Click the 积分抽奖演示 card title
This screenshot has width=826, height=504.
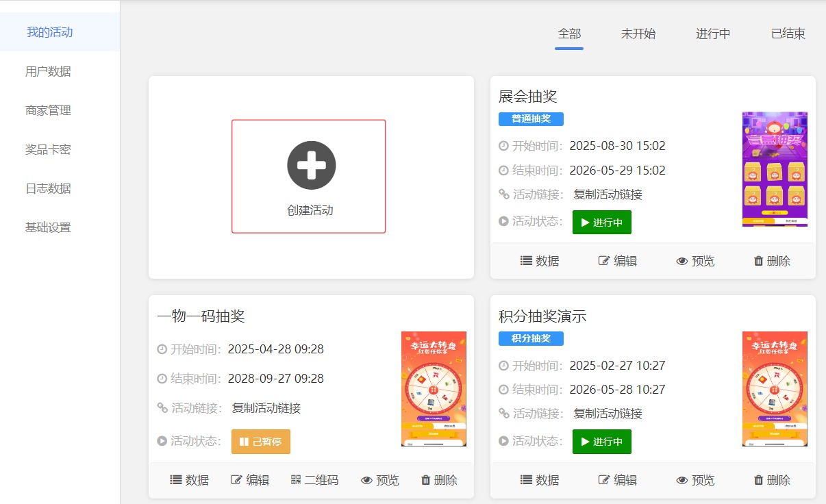542,316
